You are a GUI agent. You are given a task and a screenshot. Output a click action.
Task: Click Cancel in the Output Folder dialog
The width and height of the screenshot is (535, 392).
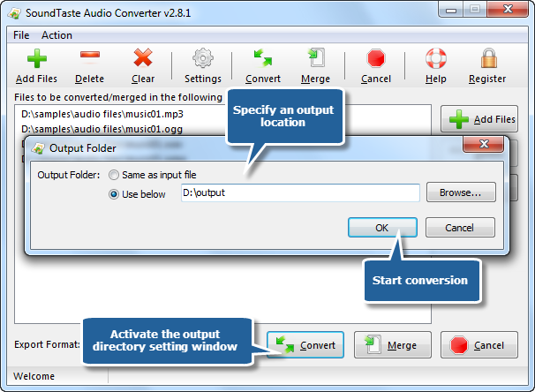(x=460, y=228)
